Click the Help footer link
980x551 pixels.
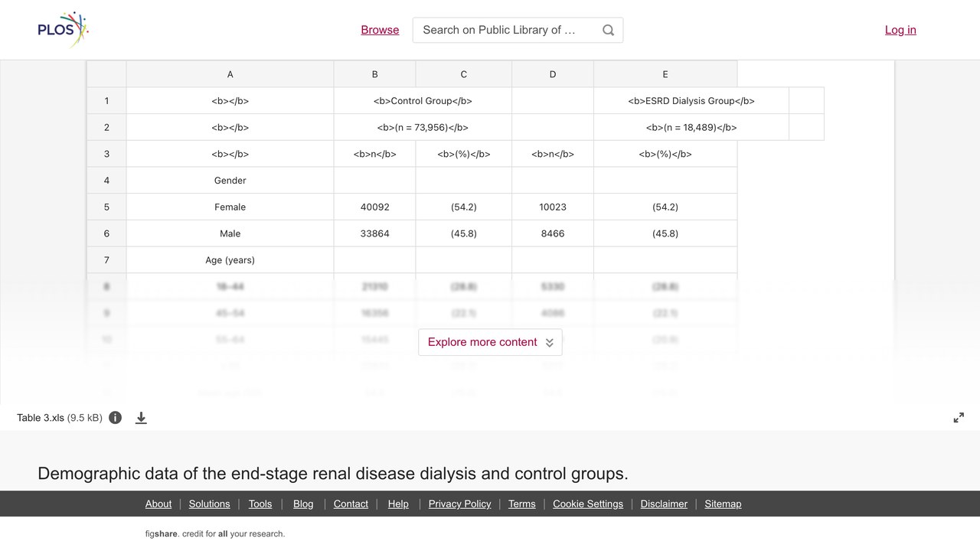click(398, 504)
